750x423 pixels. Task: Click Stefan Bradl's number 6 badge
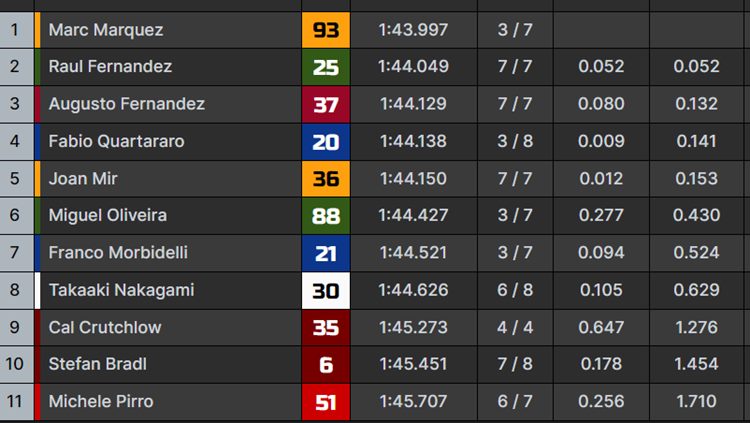click(326, 365)
